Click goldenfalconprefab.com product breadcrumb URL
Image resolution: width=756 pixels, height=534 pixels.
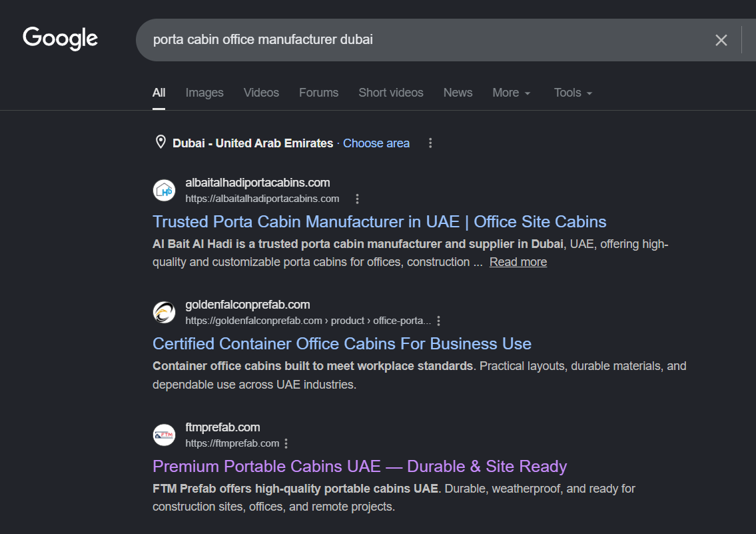click(308, 321)
